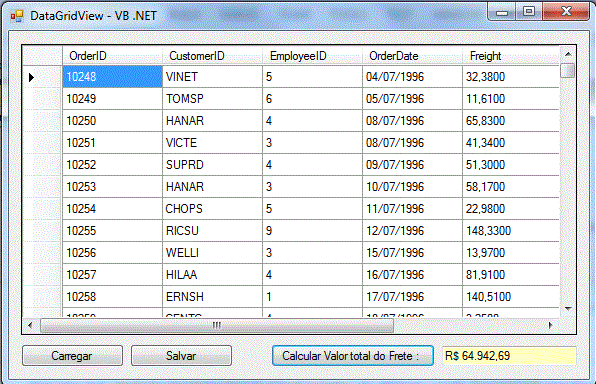Select order date cell 16/07/1996

[412, 275]
